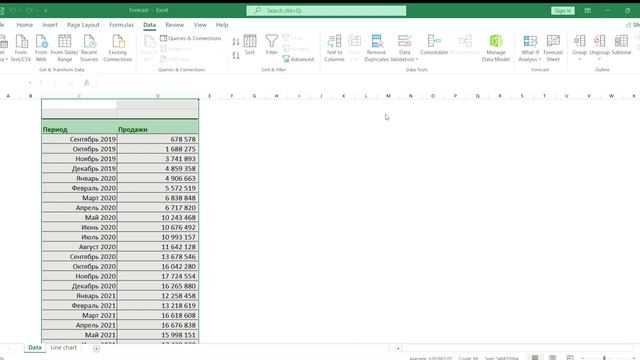Sort ascending A to Z

coord(236,42)
